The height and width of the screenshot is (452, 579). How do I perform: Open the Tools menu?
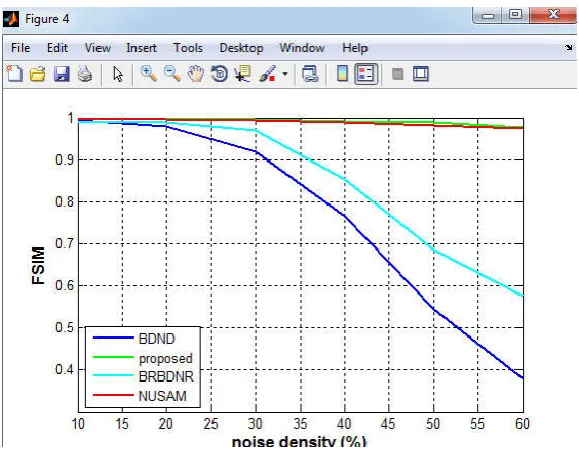tap(188, 48)
